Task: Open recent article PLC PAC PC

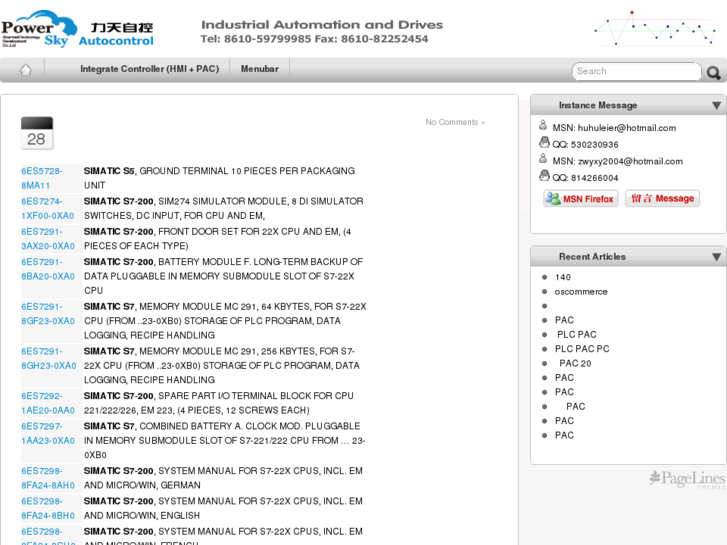Action: pos(582,349)
